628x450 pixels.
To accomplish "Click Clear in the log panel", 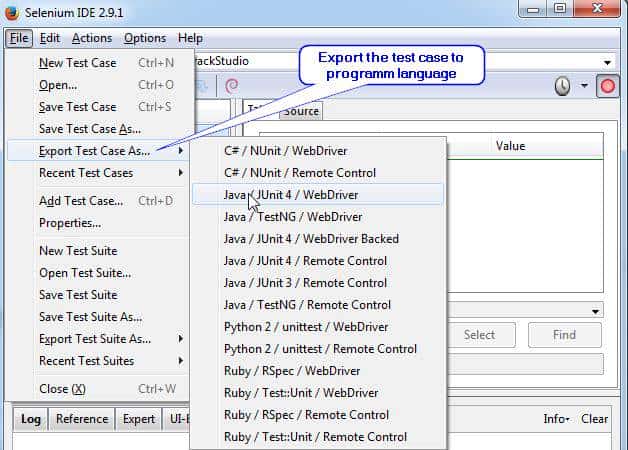I will [594, 419].
